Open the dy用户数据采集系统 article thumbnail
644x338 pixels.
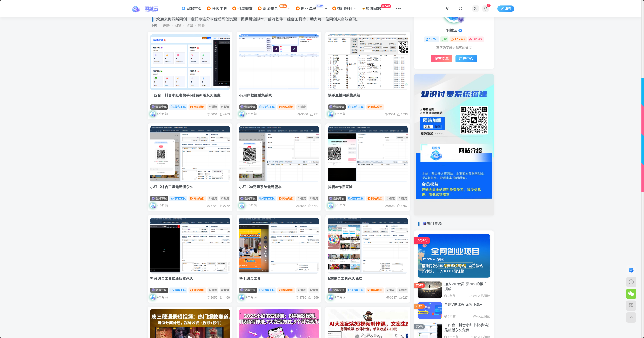click(278, 62)
